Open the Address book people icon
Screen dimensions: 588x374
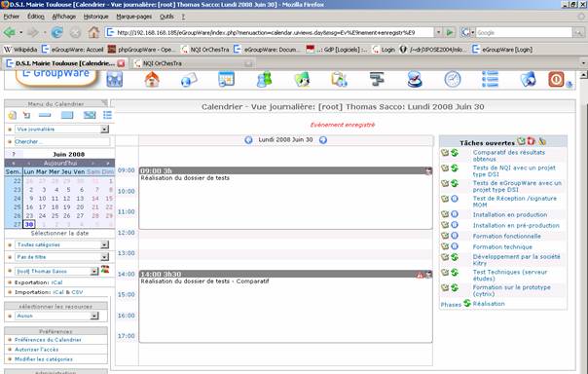265,80
